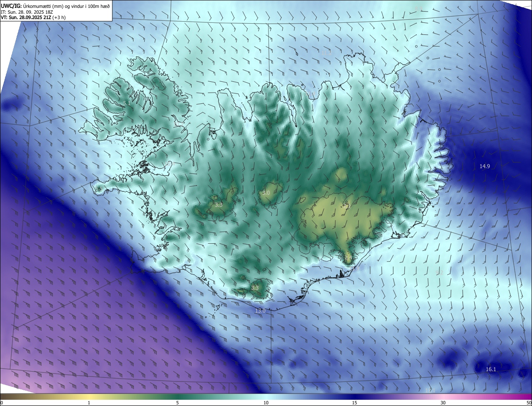
Task: Click the 16.1 value on the map
Action: pyautogui.click(x=491, y=369)
